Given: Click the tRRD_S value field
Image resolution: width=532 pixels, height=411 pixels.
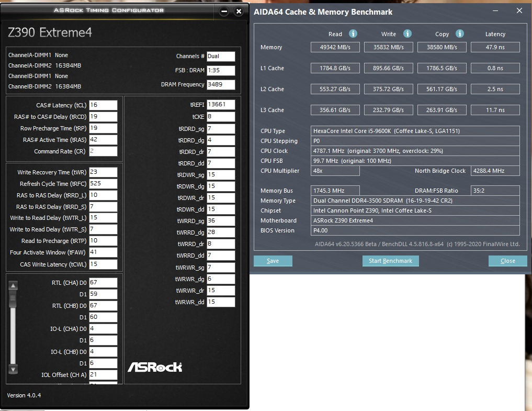Looking at the screenshot, I should [103, 206].
